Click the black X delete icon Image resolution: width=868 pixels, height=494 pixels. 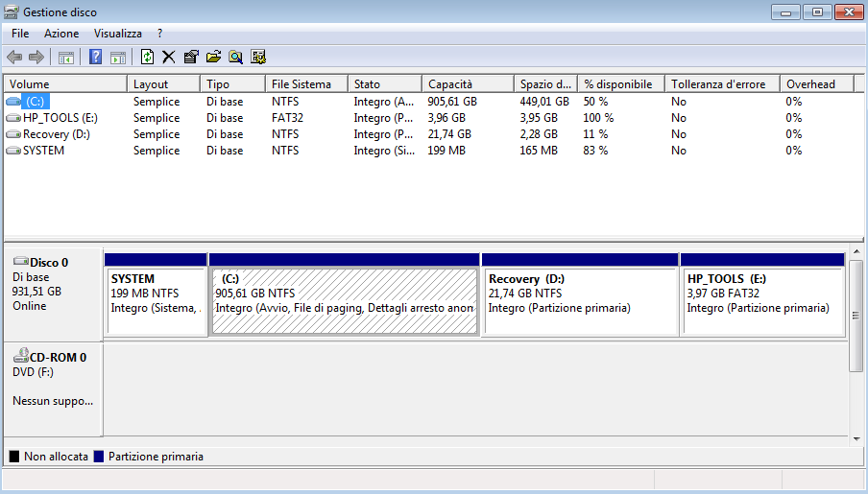[x=168, y=57]
